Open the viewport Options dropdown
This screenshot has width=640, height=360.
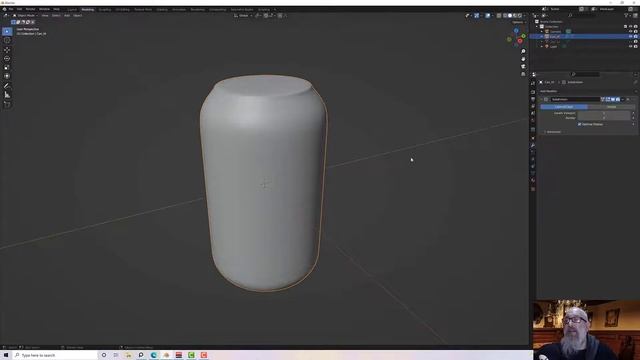tap(518, 22)
